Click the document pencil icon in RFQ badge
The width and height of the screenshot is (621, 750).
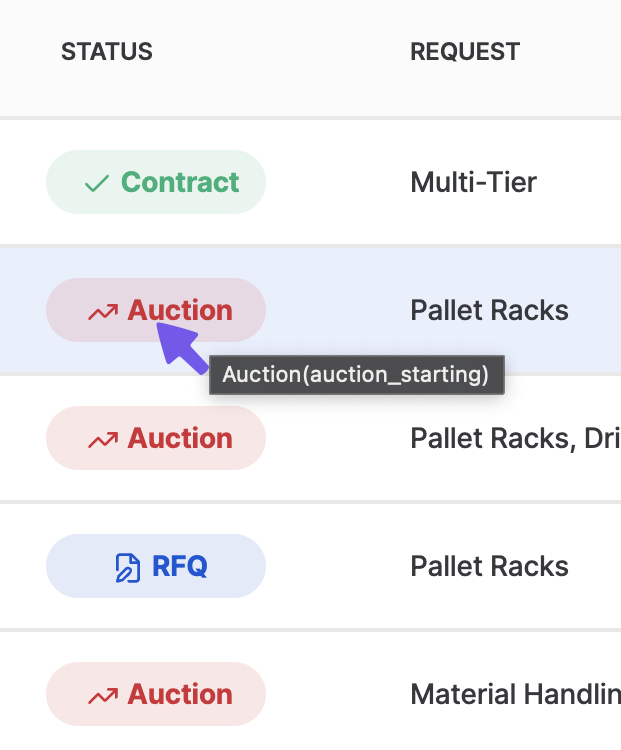pos(128,568)
